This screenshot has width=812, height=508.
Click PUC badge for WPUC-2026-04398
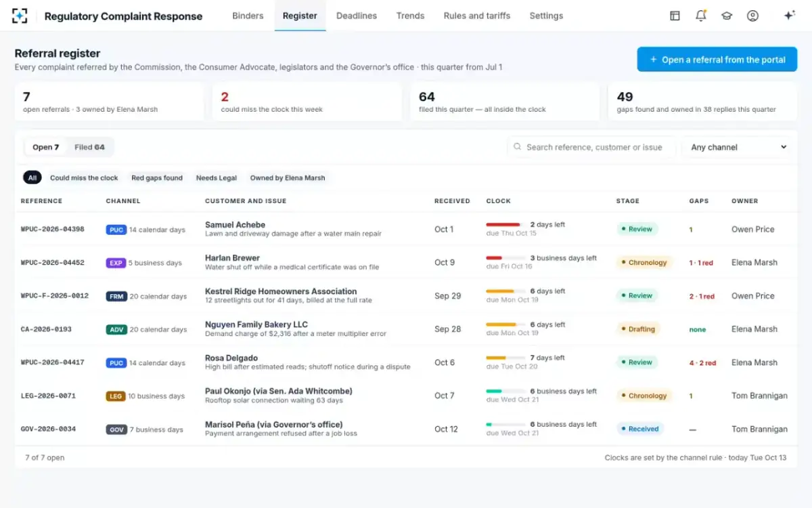[x=116, y=230]
